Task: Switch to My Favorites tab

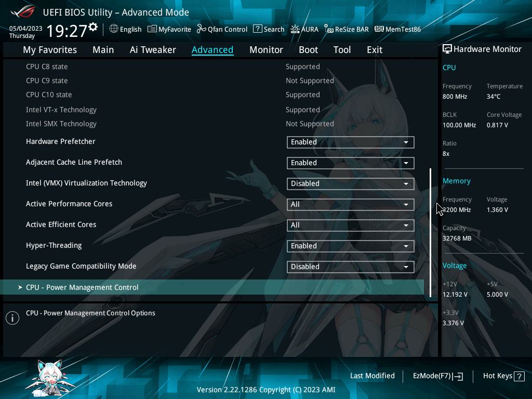Action: click(x=50, y=50)
